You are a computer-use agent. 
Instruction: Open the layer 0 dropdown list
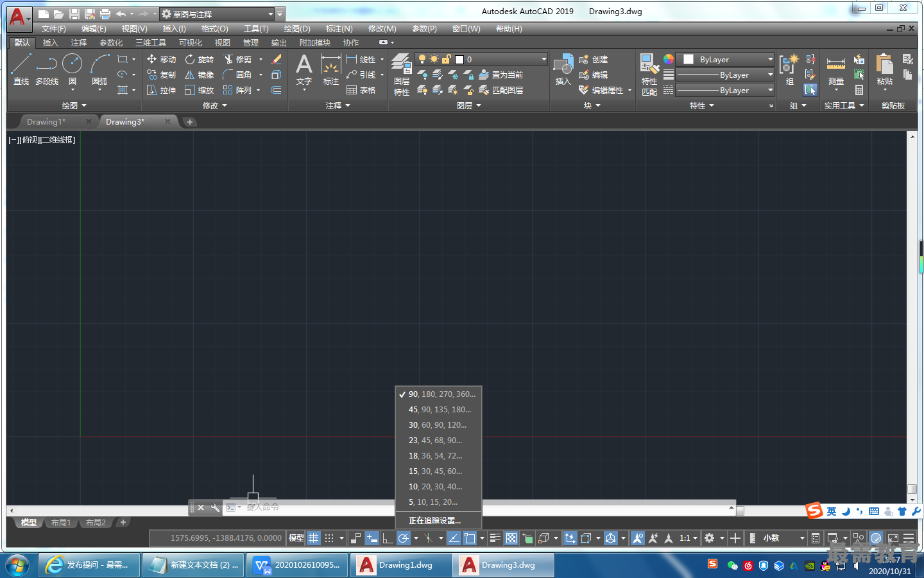[x=482, y=59]
